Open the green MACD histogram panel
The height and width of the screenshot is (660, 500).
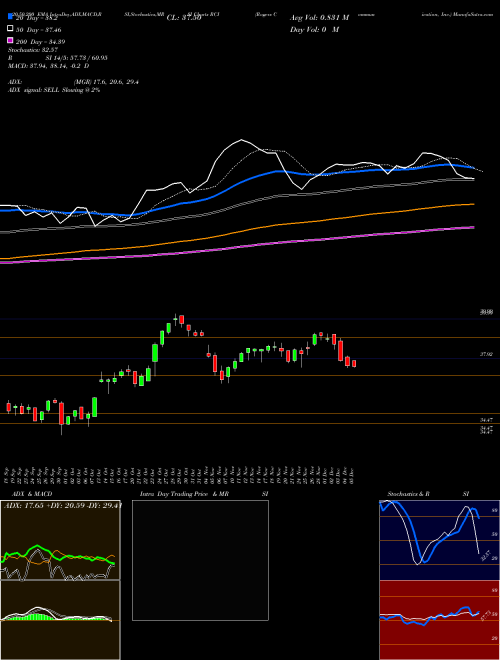[x=60, y=620]
